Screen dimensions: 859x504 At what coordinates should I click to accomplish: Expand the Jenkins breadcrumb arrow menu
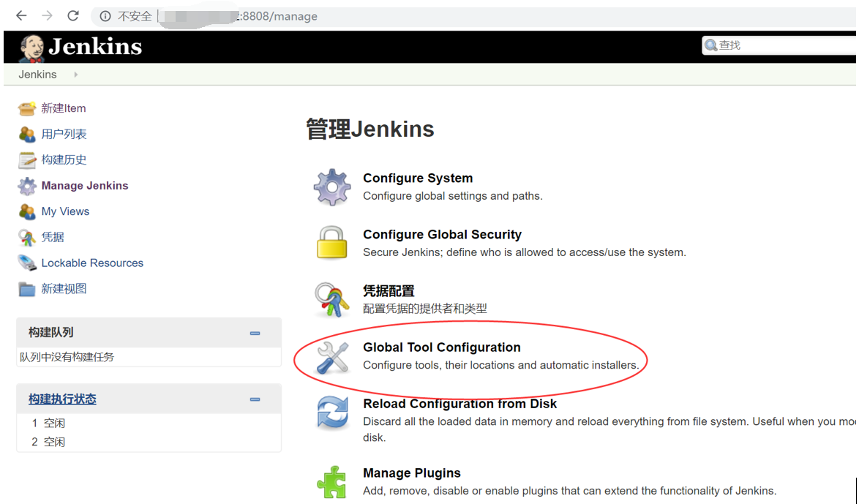pos(75,75)
